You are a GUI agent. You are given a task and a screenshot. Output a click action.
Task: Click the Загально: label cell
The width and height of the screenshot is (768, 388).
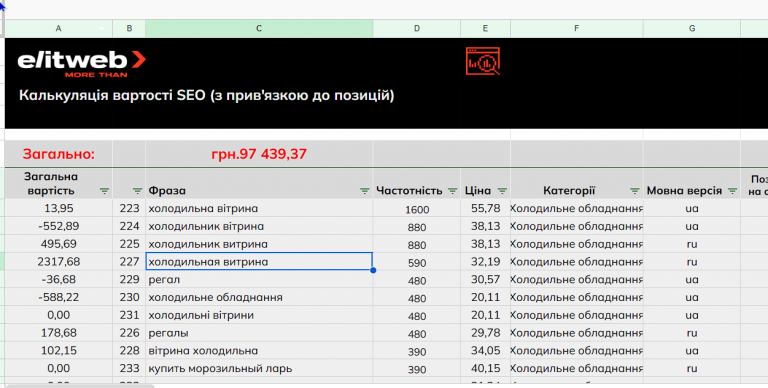59,154
